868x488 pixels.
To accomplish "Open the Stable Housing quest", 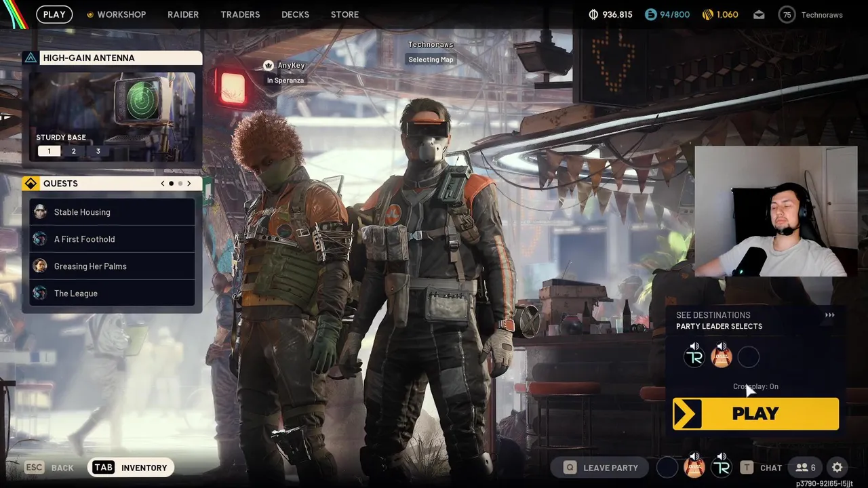I will (113, 212).
